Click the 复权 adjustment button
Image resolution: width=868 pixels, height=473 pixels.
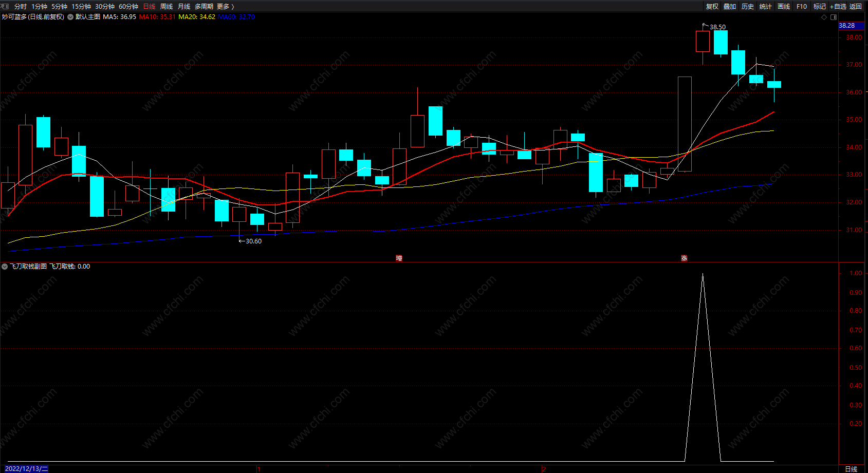[x=712, y=6]
